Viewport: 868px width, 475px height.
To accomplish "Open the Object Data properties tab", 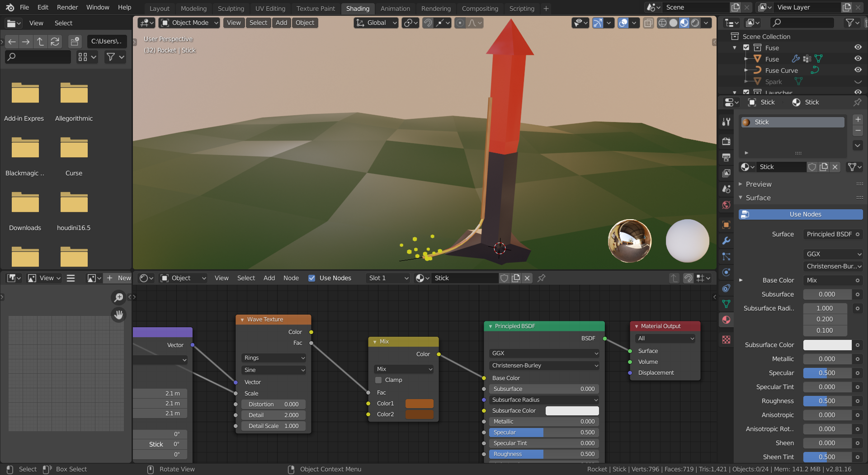I will pyautogui.click(x=726, y=304).
